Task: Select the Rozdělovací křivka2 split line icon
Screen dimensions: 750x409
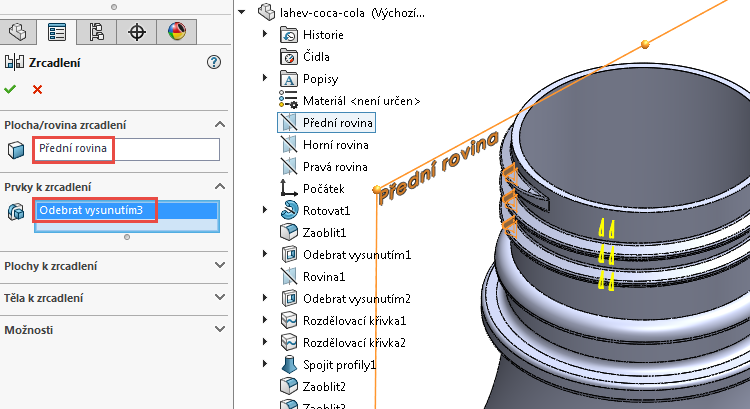Action: tap(289, 343)
